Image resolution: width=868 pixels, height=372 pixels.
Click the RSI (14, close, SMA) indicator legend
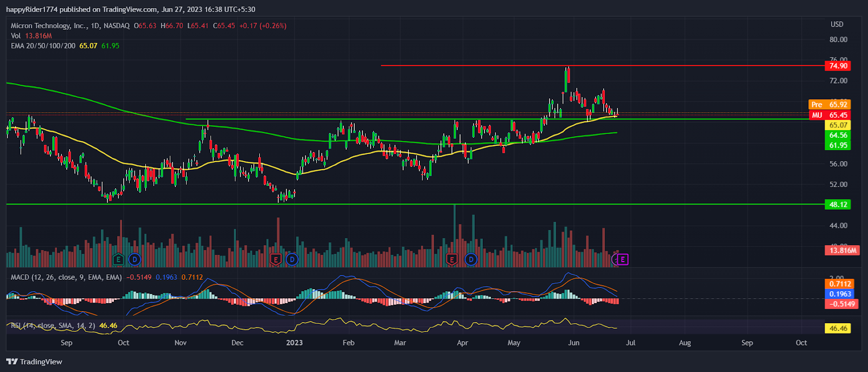[54, 325]
